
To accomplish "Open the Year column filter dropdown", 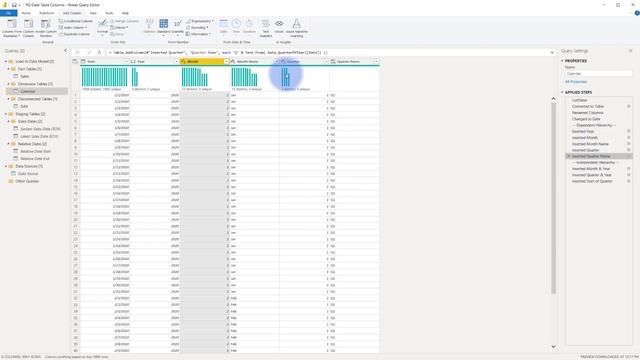I will [176, 62].
